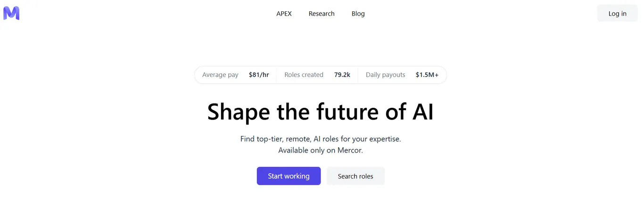The width and height of the screenshot is (644, 217).
Task: Open the Blog navigation link
Action: point(358,14)
